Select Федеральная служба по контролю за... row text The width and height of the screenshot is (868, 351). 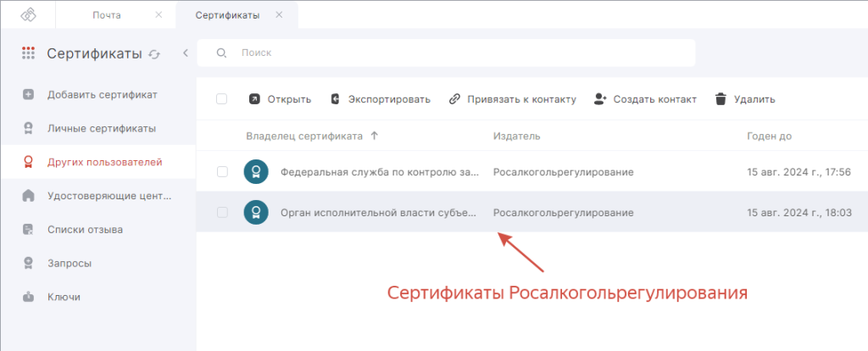pyautogui.click(x=379, y=172)
